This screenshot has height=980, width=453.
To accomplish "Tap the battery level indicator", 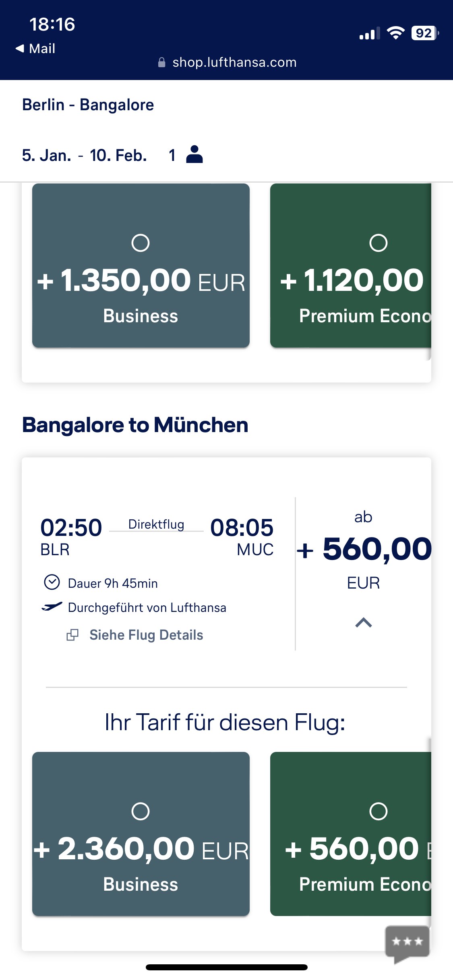I will [x=424, y=33].
